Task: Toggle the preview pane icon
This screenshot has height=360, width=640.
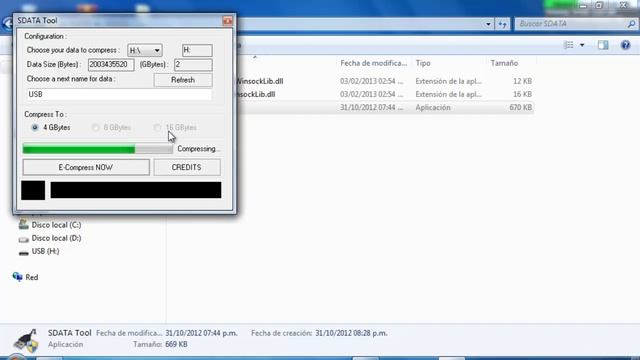Action: pyautogui.click(x=603, y=45)
